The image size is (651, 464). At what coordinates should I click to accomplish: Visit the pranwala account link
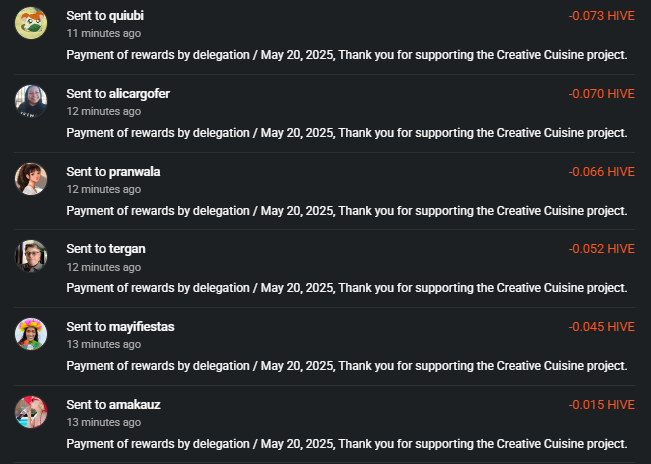pyautogui.click(x=134, y=172)
